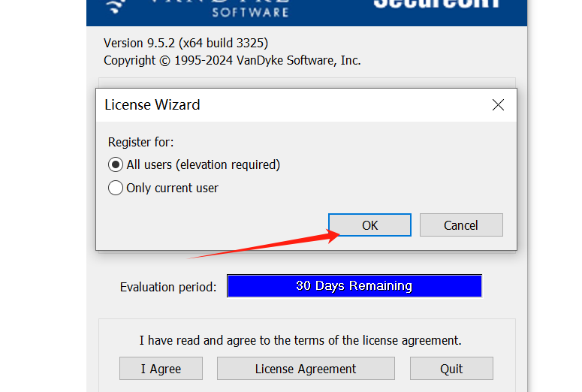
Task: Click the license agreement terms sentence
Action: point(300,340)
